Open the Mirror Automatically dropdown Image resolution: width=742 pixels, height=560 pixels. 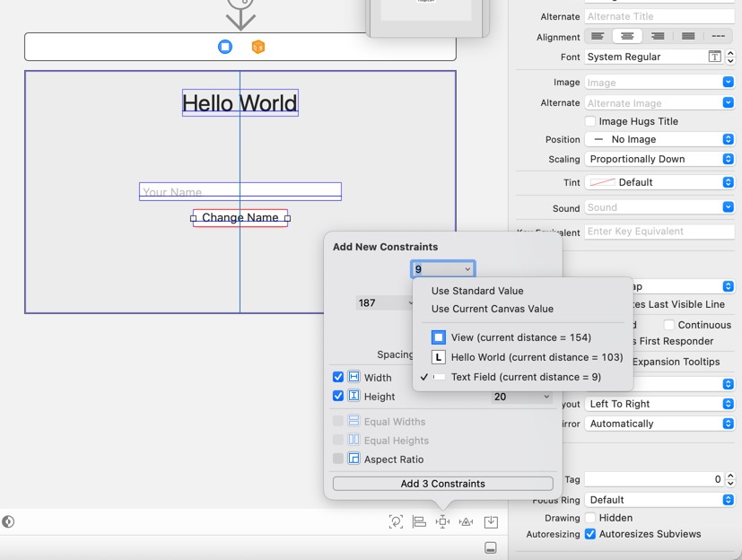tap(659, 424)
